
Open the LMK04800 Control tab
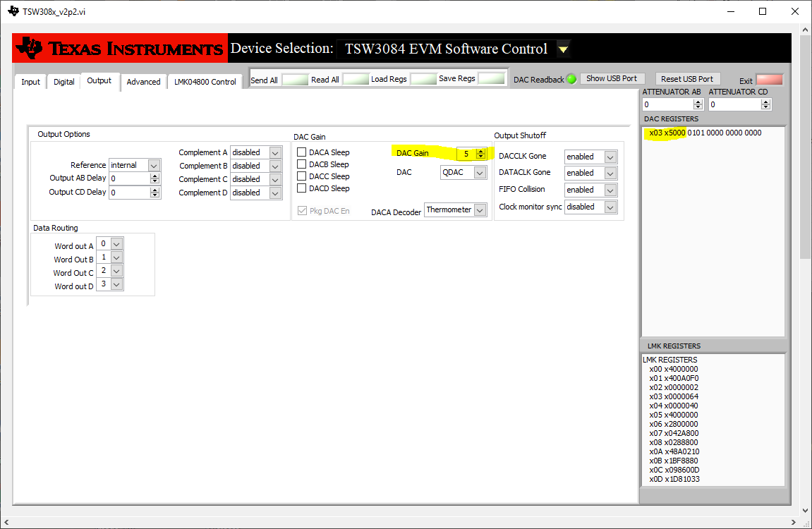pos(205,82)
